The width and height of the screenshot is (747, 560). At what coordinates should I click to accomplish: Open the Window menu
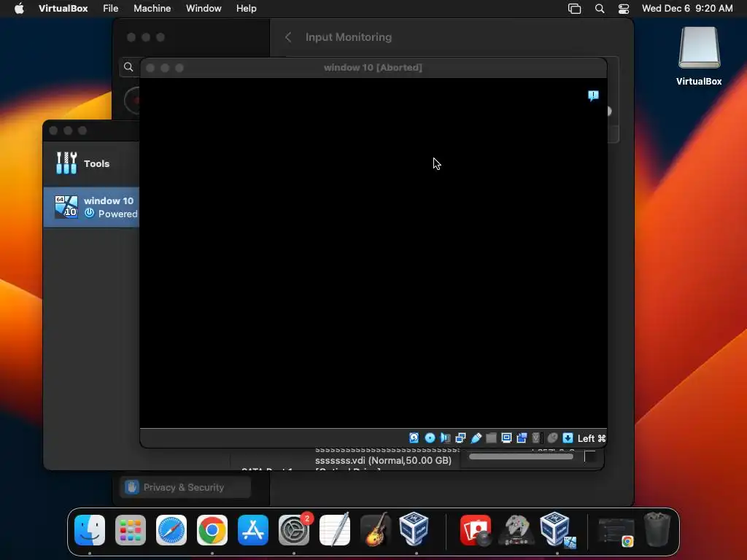pyautogui.click(x=204, y=9)
